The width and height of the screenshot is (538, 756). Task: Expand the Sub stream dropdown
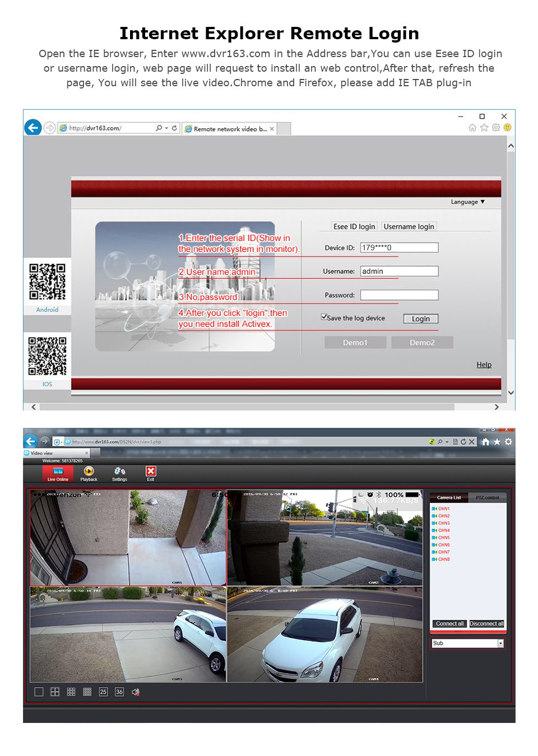point(500,643)
